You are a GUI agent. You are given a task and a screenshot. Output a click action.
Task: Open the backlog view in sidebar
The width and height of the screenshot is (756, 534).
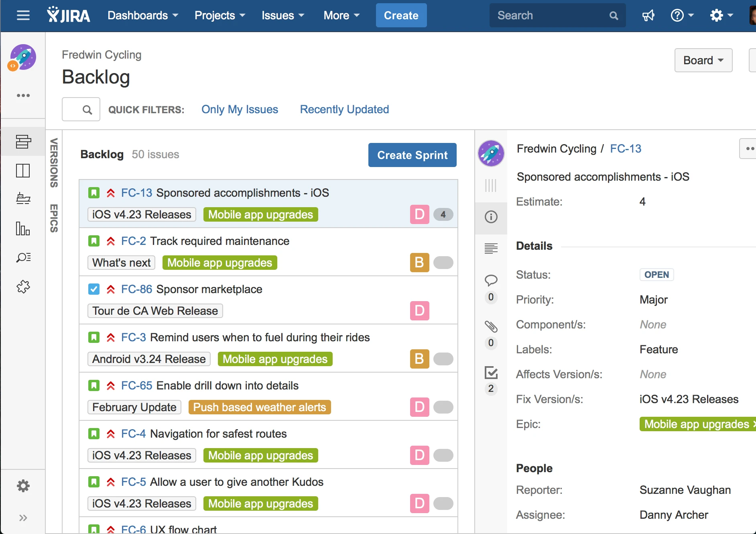(x=23, y=141)
